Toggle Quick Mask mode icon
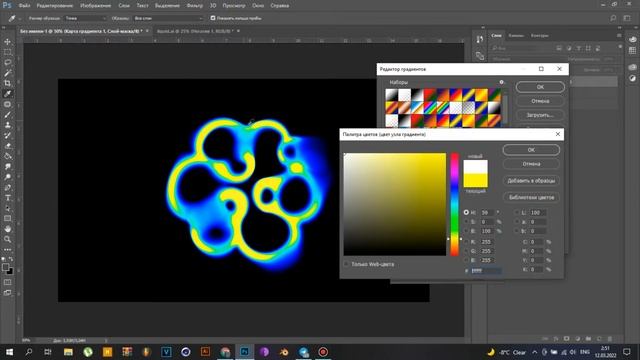 pyautogui.click(x=7, y=282)
